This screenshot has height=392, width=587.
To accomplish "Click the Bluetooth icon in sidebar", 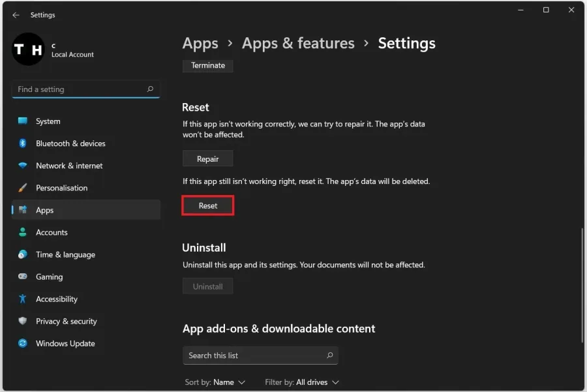I will (x=22, y=143).
